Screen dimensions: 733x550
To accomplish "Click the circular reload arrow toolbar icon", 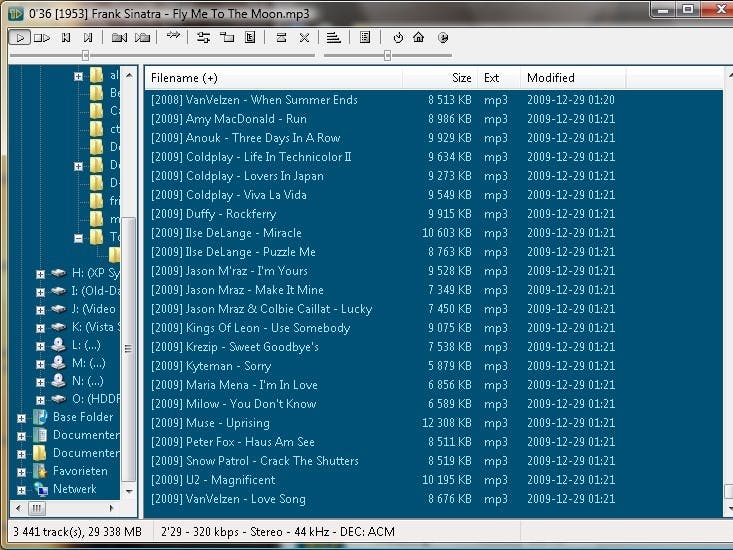I will tap(398, 37).
